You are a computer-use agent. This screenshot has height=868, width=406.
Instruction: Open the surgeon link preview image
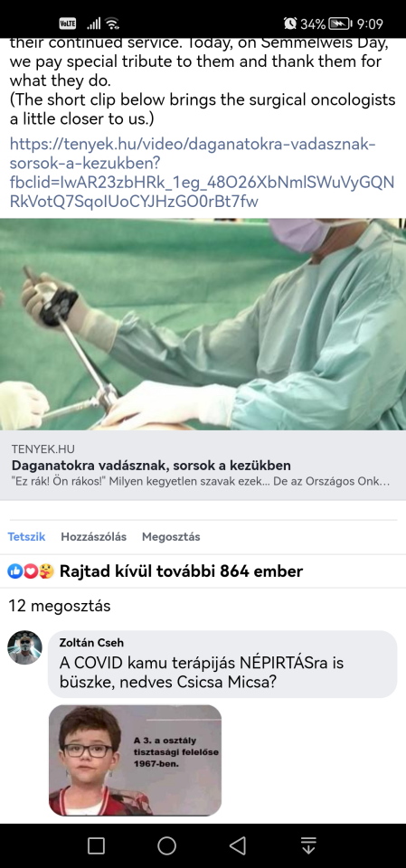click(x=203, y=325)
